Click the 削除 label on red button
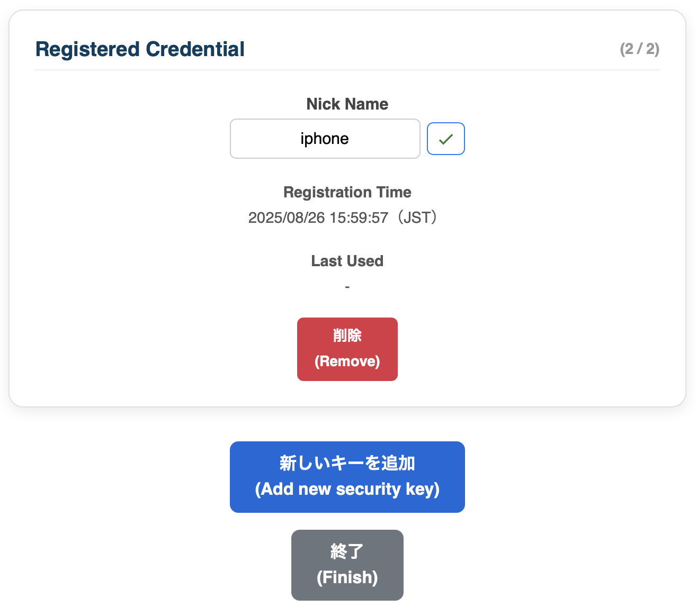This screenshot has width=697, height=616. (x=347, y=336)
